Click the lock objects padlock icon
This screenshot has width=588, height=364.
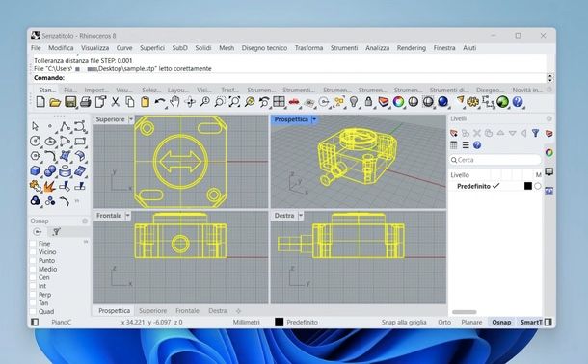tap(368, 101)
